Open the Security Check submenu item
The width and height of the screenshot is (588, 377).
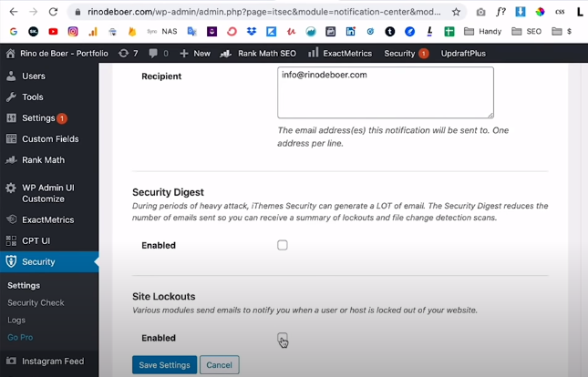coord(36,302)
